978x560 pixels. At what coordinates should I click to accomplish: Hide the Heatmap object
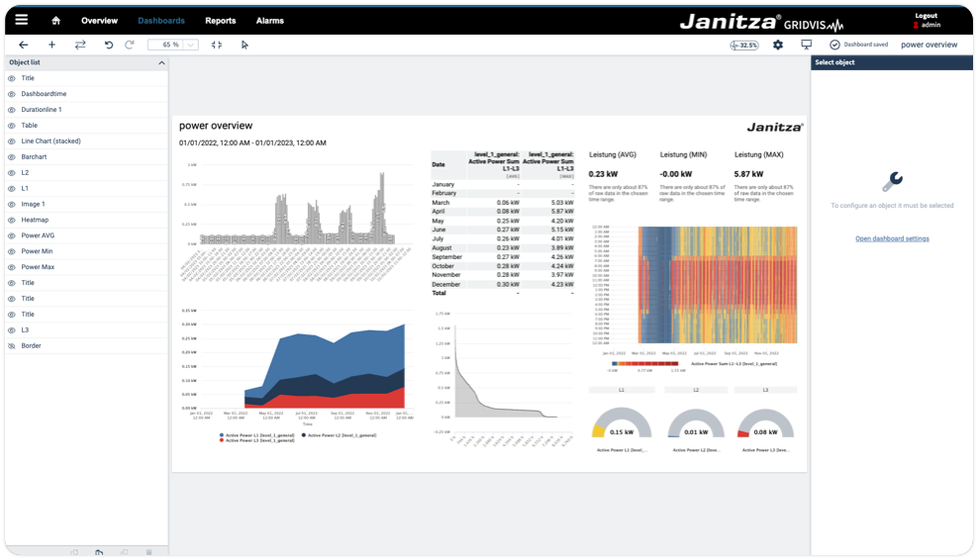[x=12, y=220]
